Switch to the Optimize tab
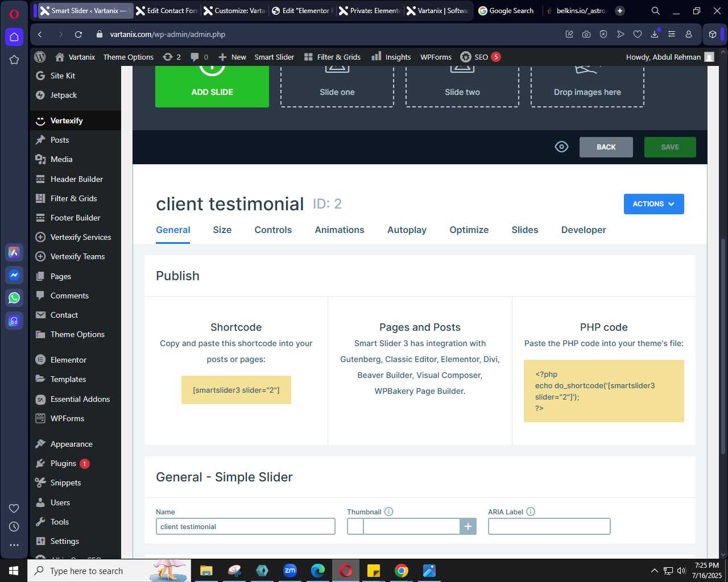728x582 pixels. tap(469, 230)
